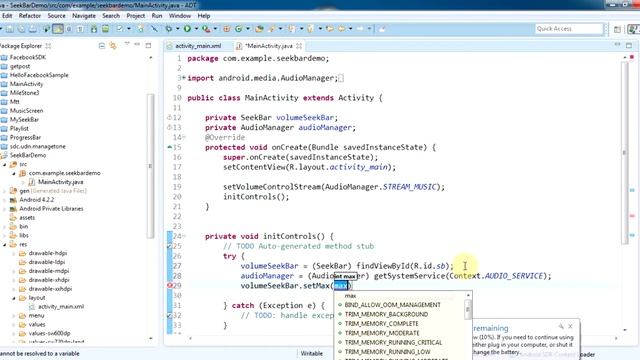
Task: Collapse the com.example.seekbardemo package
Action: tap(14, 173)
